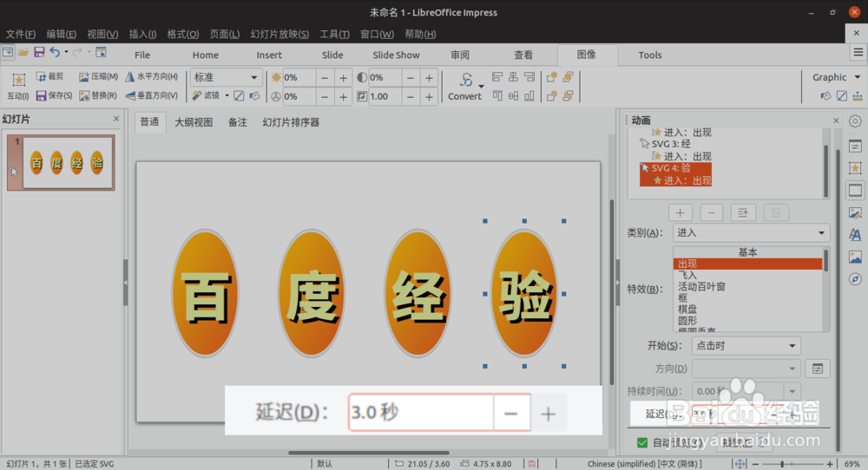Open the Animation sidebar deck star icon

[x=855, y=168]
